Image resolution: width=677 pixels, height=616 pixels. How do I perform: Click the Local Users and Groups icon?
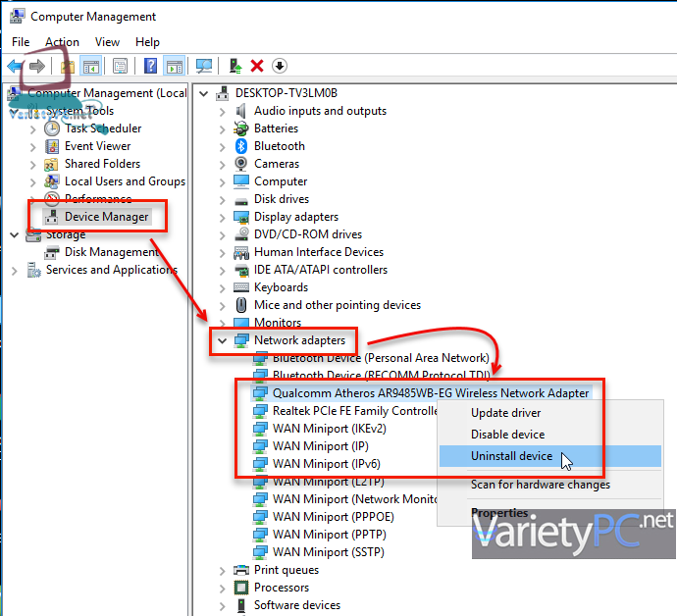(52, 181)
